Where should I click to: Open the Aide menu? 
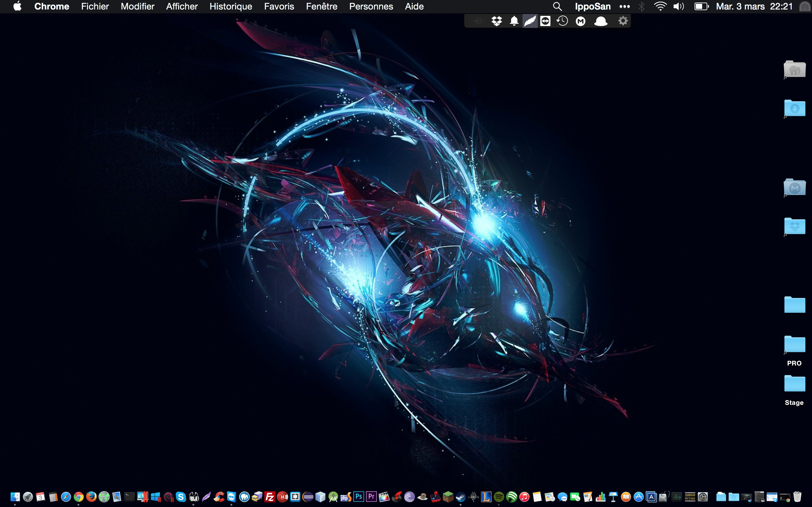point(414,6)
